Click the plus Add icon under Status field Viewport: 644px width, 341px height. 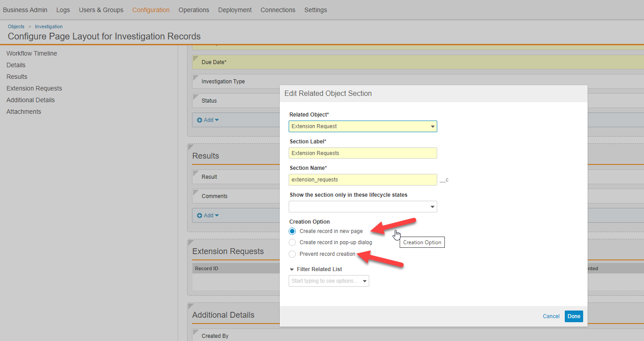pyautogui.click(x=200, y=120)
